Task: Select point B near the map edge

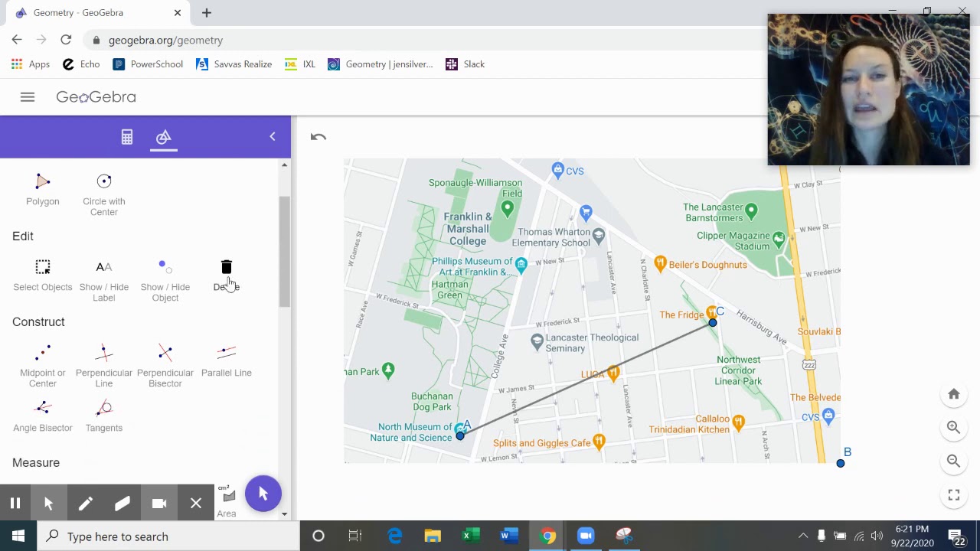Action: tap(841, 463)
